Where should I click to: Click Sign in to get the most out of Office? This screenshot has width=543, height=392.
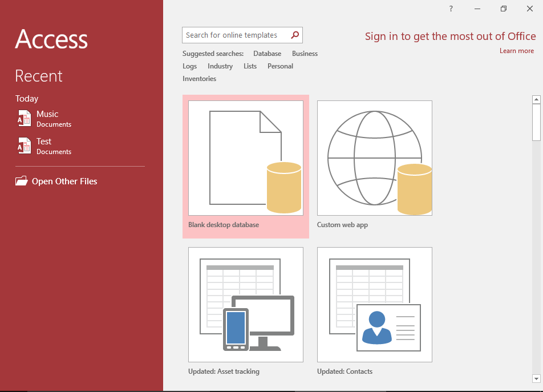pos(450,36)
